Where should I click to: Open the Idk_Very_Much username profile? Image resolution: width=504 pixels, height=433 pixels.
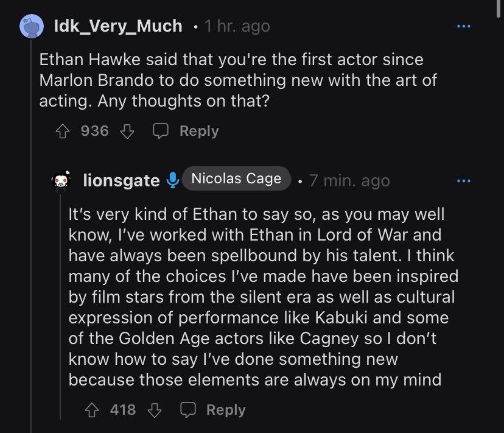(x=118, y=26)
